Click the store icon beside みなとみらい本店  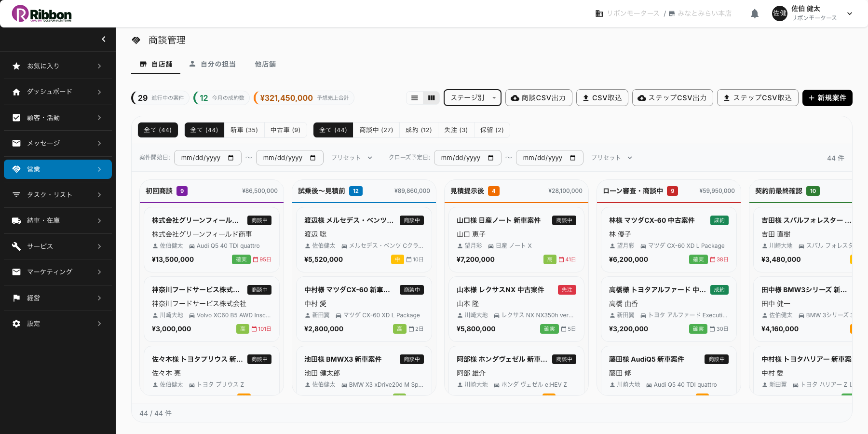tap(672, 14)
